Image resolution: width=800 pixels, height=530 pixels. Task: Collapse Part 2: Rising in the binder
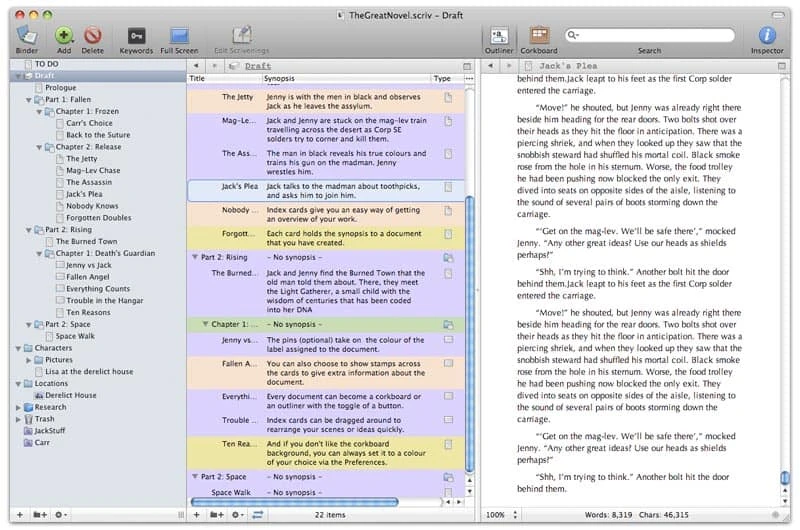[29, 230]
